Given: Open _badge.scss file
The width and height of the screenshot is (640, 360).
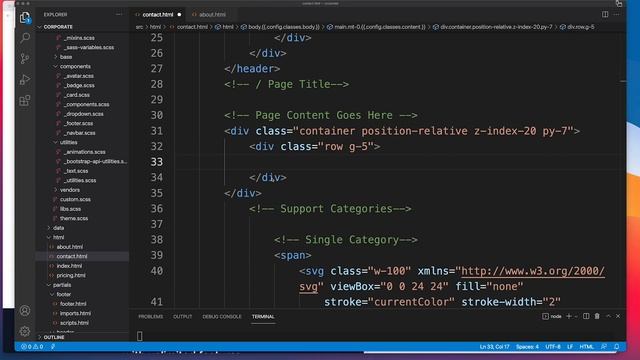Looking at the screenshot, I should click(79, 85).
